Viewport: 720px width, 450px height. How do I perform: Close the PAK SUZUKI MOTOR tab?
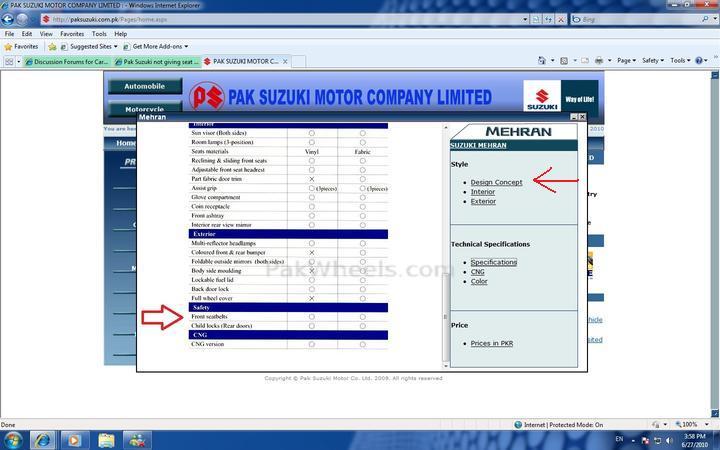[285, 61]
